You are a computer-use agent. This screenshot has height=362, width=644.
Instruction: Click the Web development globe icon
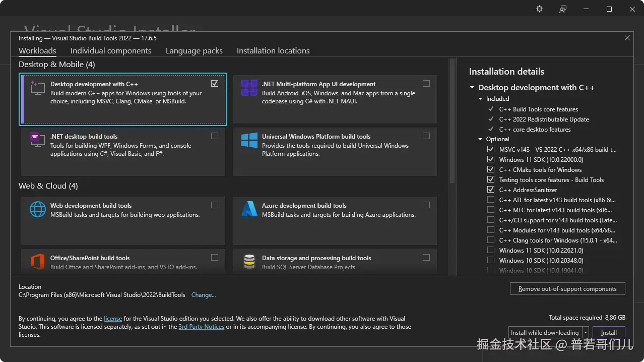click(38, 209)
